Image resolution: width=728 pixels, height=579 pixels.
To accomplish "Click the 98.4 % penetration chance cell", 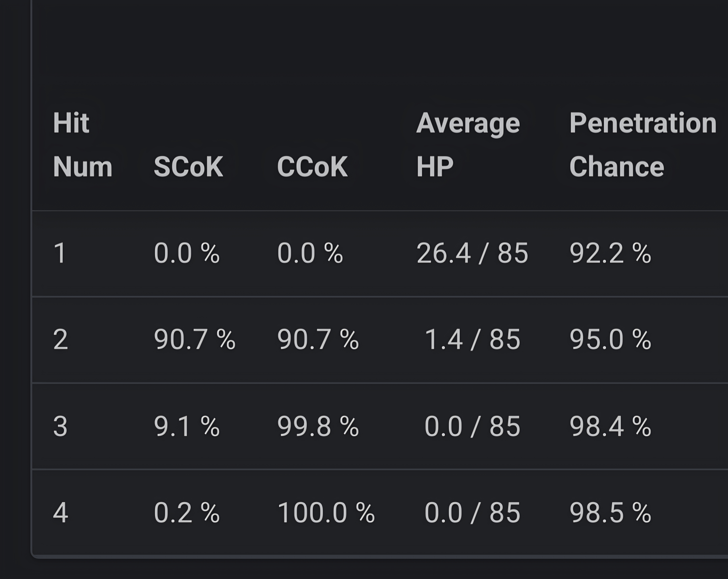I will pyautogui.click(x=610, y=426).
